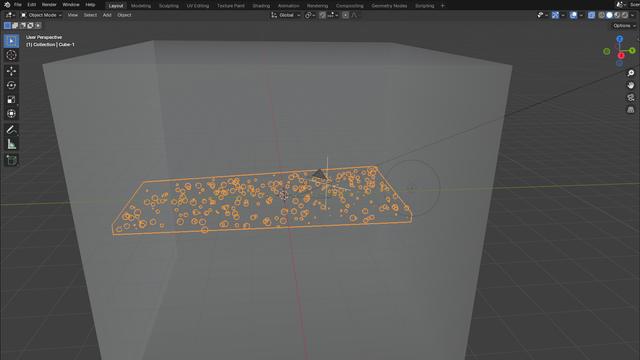Screen dimensions: 640x360
Task: Open the viewport Add menu
Action: 107,15
